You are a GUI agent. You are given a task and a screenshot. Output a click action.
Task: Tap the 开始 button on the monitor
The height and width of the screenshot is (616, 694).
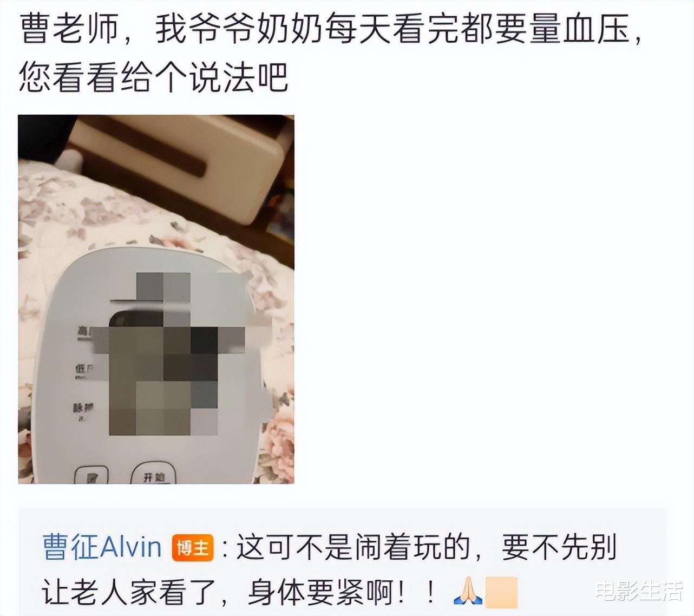pos(154,474)
